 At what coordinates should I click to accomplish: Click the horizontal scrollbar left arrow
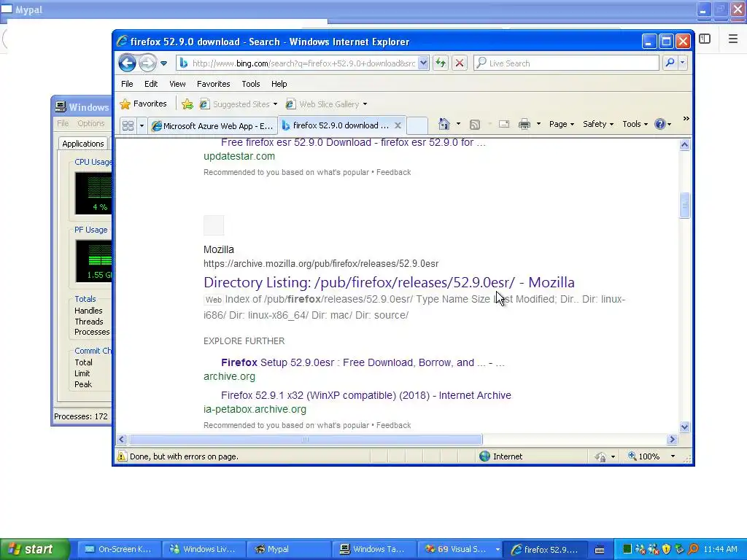coord(122,439)
